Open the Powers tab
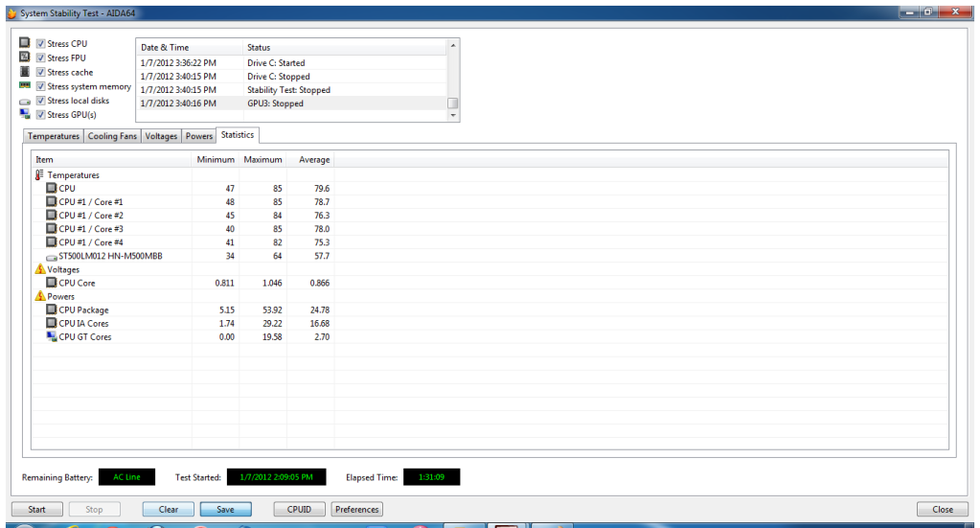Image resolution: width=980 pixels, height=528 pixels. [x=198, y=136]
